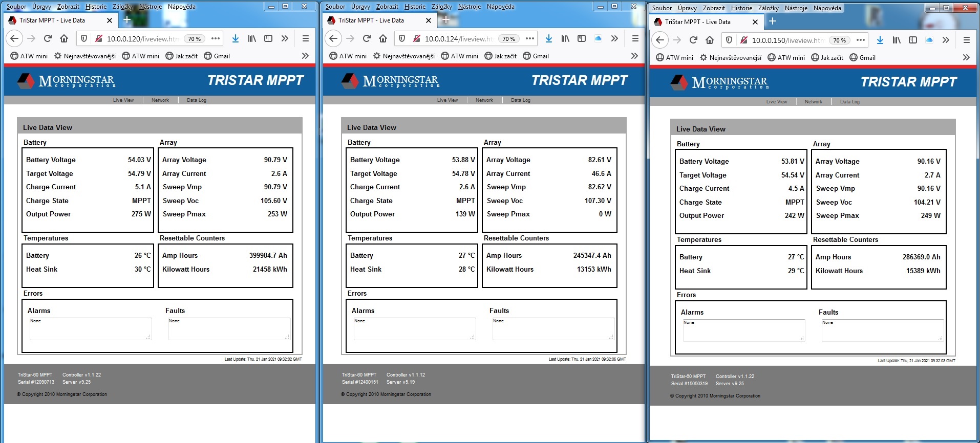Screen dimensions: 980x443
Task: Open the Data Log link in the 10.0.0.150 window
Action: click(x=849, y=102)
